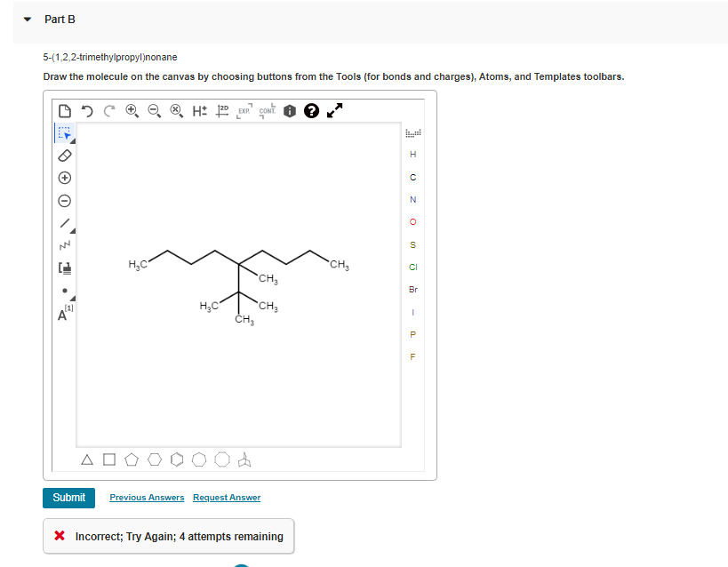Expand the bond tool variants arrow
The width and height of the screenshot is (728, 567).
72,231
